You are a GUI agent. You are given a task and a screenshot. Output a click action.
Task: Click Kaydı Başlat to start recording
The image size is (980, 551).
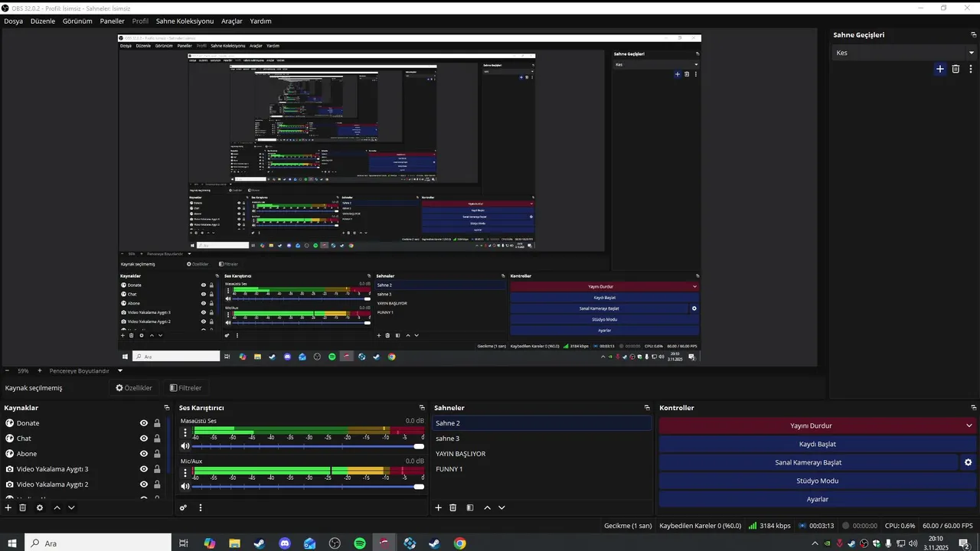click(817, 444)
